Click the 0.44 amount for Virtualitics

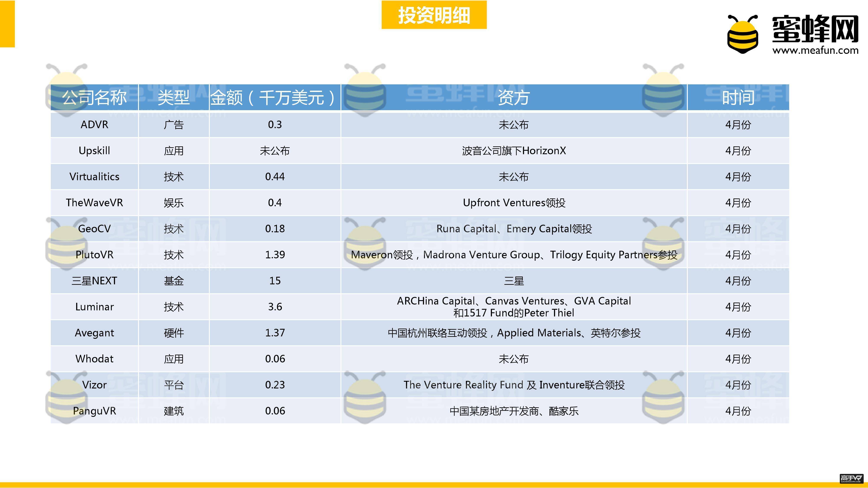pyautogui.click(x=275, y=177)
